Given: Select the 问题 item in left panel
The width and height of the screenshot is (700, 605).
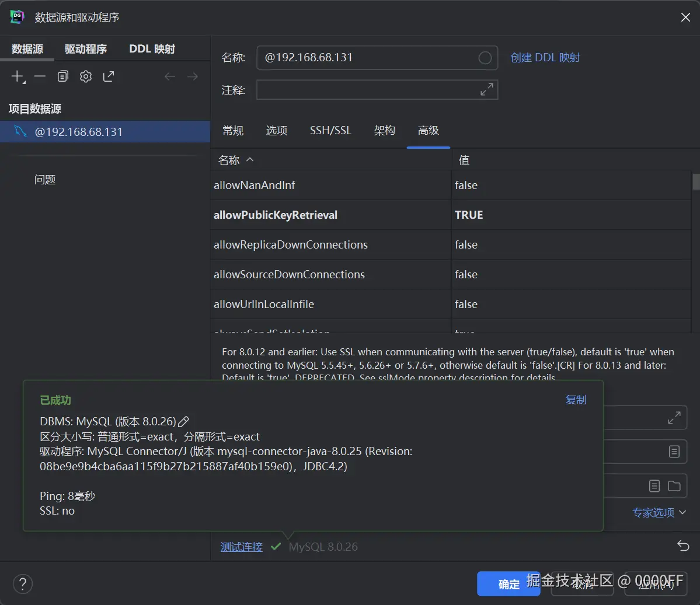Looking at the screenshot, I should point(45,179).
